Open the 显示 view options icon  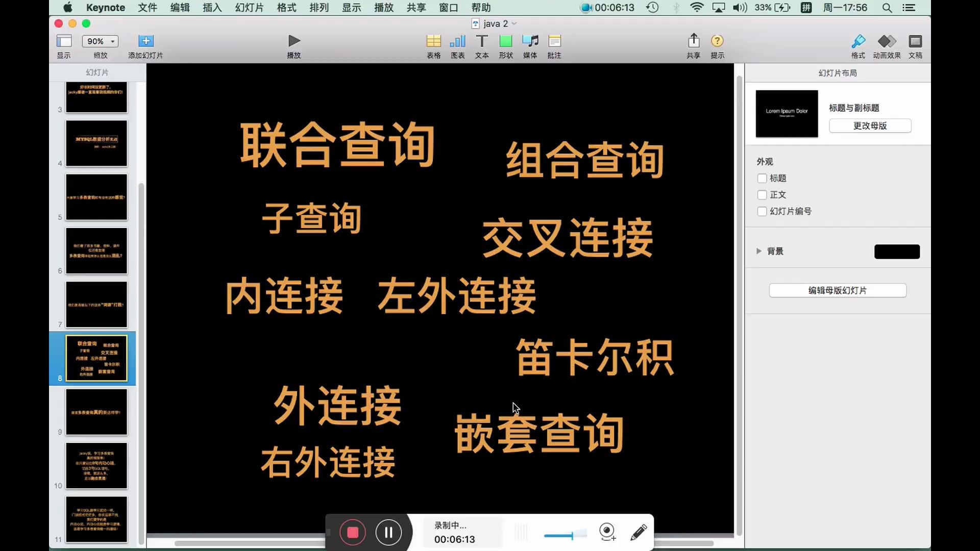64,41
